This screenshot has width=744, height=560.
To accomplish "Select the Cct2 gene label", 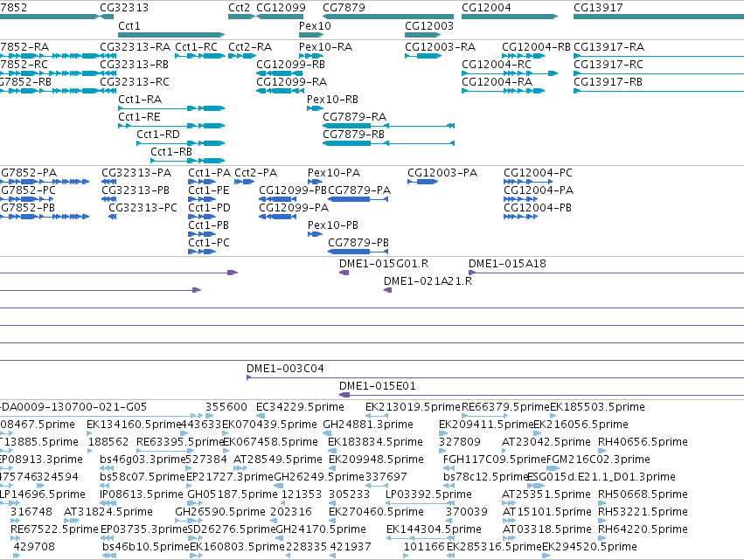I will pyautogui.click(x=239, y=8).
